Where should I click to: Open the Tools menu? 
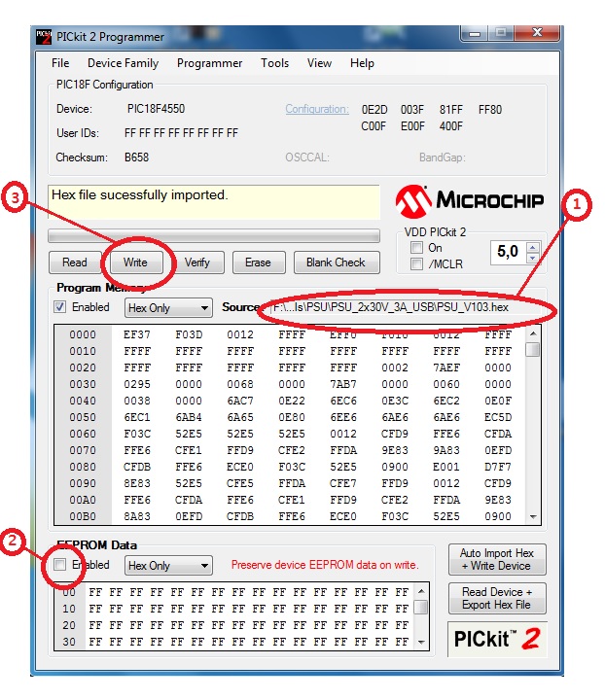tap(274, 63)
